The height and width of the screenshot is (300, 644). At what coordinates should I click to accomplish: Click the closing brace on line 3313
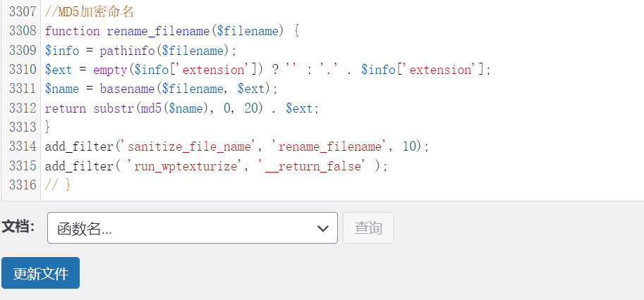pos(47,127)
